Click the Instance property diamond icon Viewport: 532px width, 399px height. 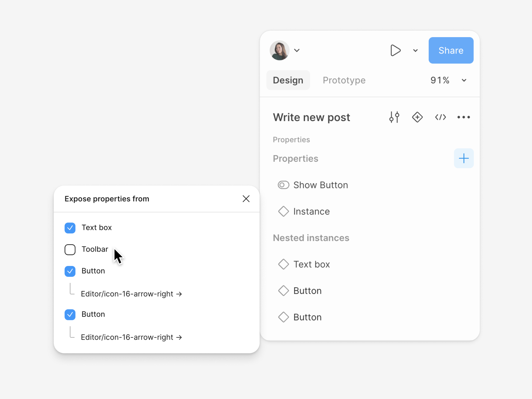point(283,211)
